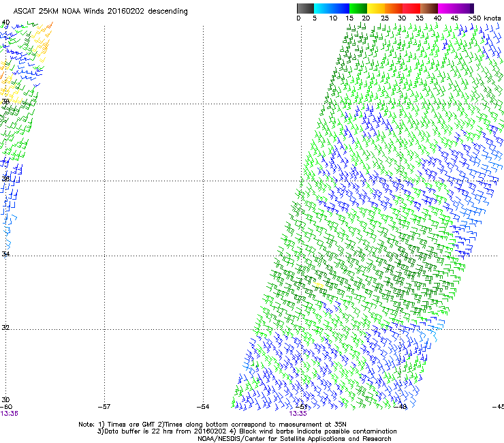Image resolution: width=504 pixels, height=443 pixels.
Task: Click the ASCAT 25KM NOAA Winds title
Action: (101, 12)
